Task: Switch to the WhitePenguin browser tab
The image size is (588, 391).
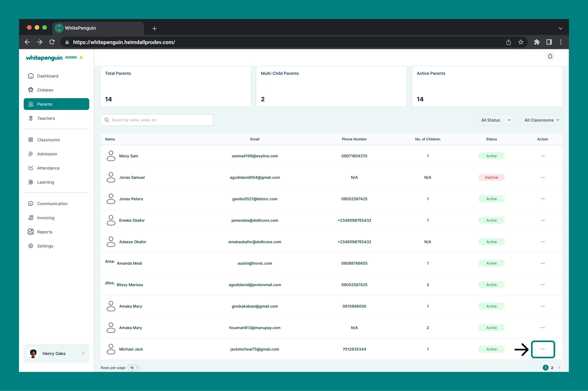Action: [98, 28]
